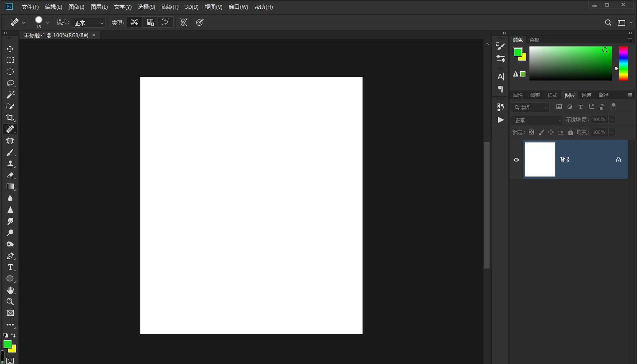Select the Zoom magnifier tool in toolbar
This screenshot has width=637, height=364.
[10, 302]
